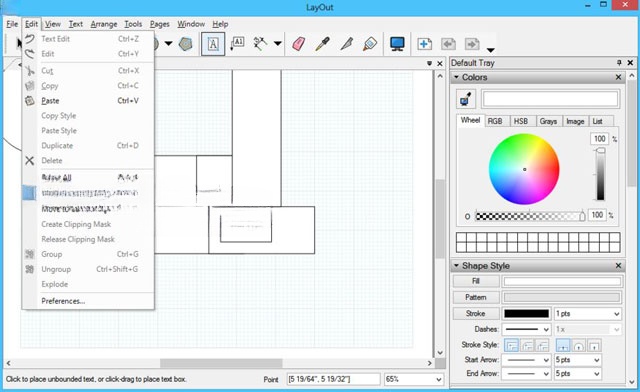Select the Label tool
This screenshot has height=392, width=640.
click(x=237, y=44)
